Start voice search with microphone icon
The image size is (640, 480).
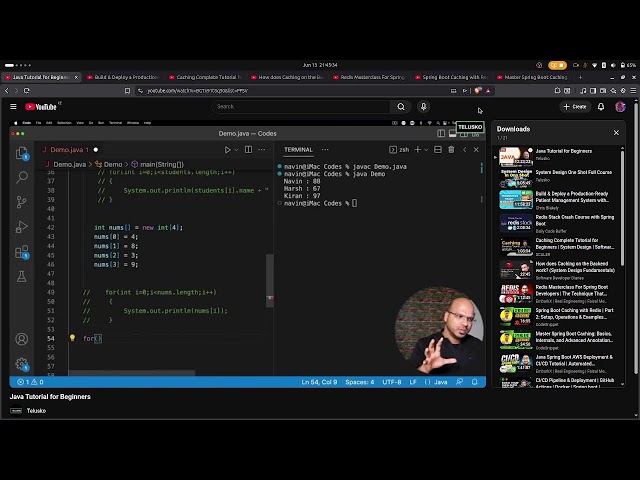click(423, 107)
